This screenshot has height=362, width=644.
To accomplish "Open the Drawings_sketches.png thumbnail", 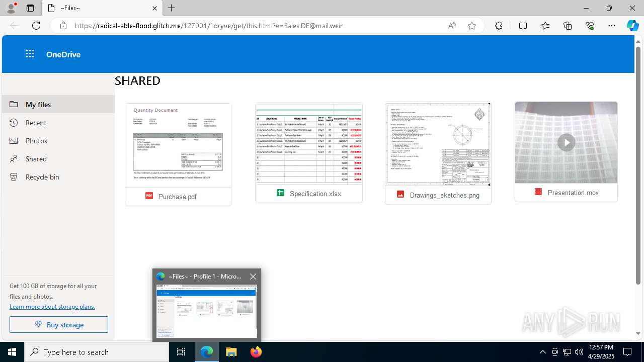I will coord(438,144).
